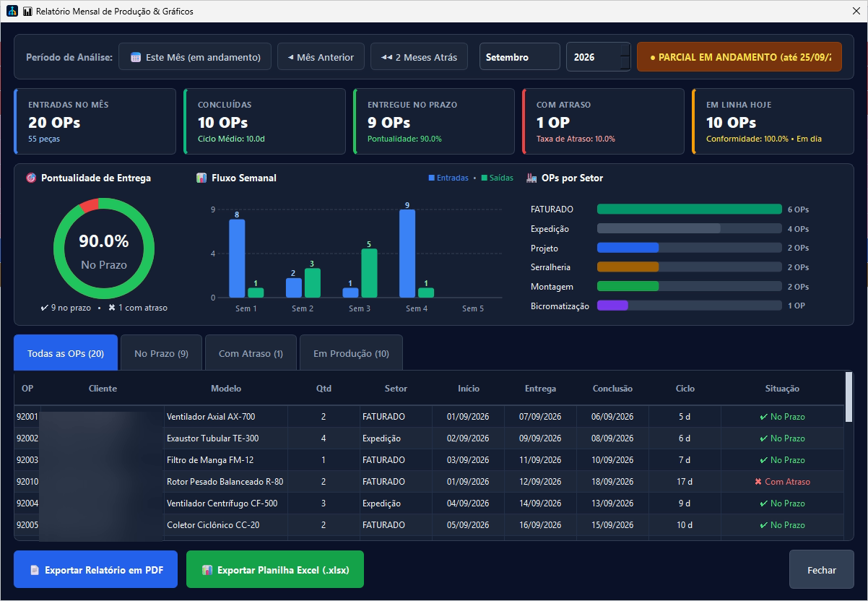The width and height of the screenshot is (868, 601).
Task: Sort by the OP column header
Action: tap(27, 389)
